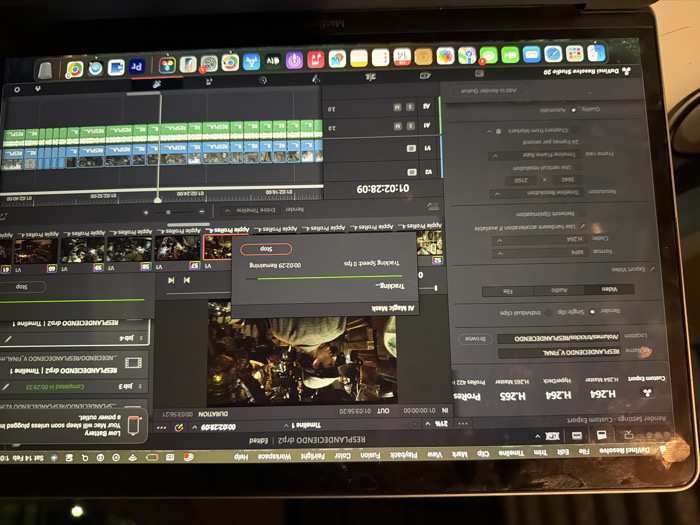Open the Music app in the Dock
The width and height of the screenshot is (700, 525).
tap(316, 59)
